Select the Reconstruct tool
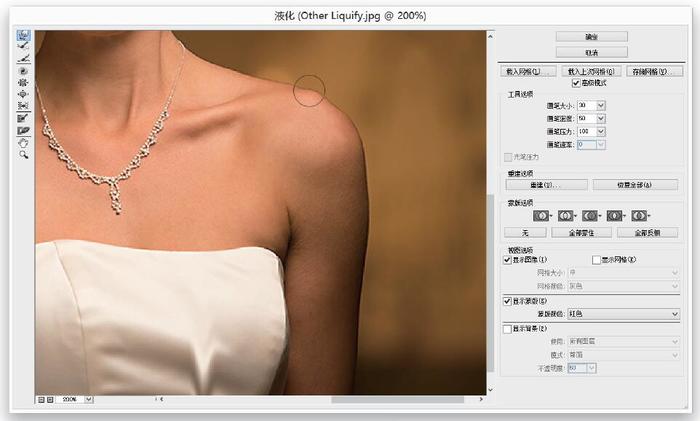Image resolution: width=700 pixels, height=421 pixels. point(22,48)
